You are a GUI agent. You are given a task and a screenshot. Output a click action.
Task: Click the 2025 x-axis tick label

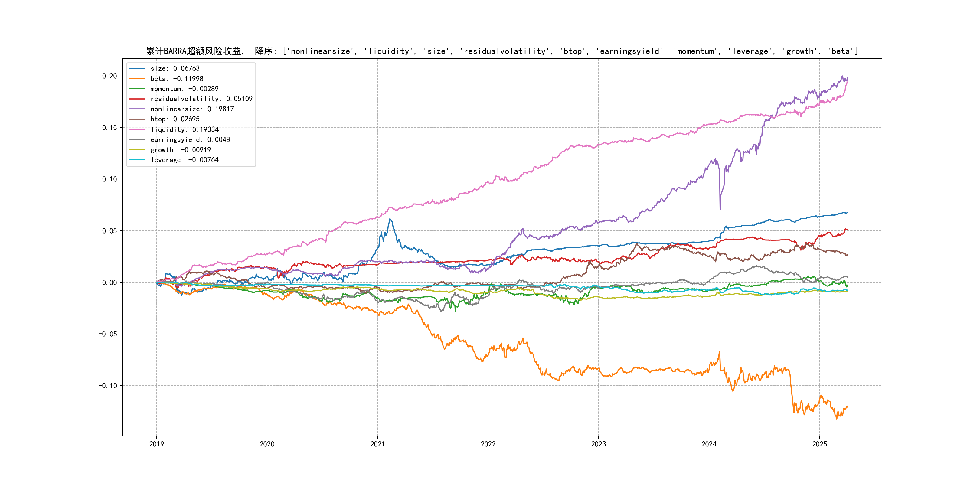819,444
